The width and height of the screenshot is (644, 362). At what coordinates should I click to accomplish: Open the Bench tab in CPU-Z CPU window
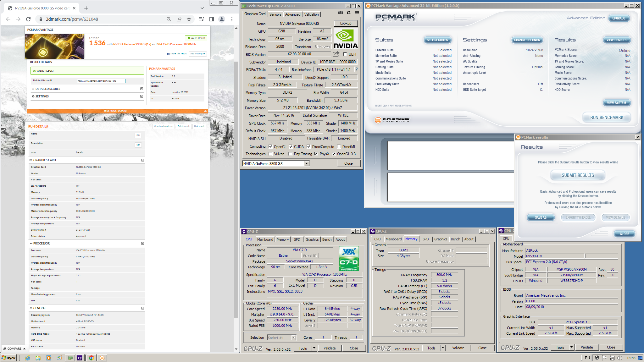pyautogui.click(x=327, y=239)
